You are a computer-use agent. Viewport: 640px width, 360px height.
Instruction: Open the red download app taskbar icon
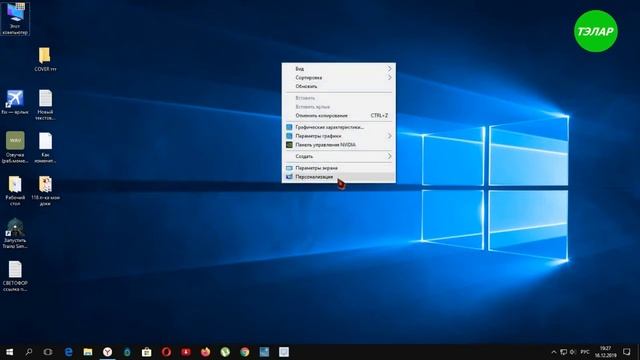pyautogui.click(x=186, y=352)
